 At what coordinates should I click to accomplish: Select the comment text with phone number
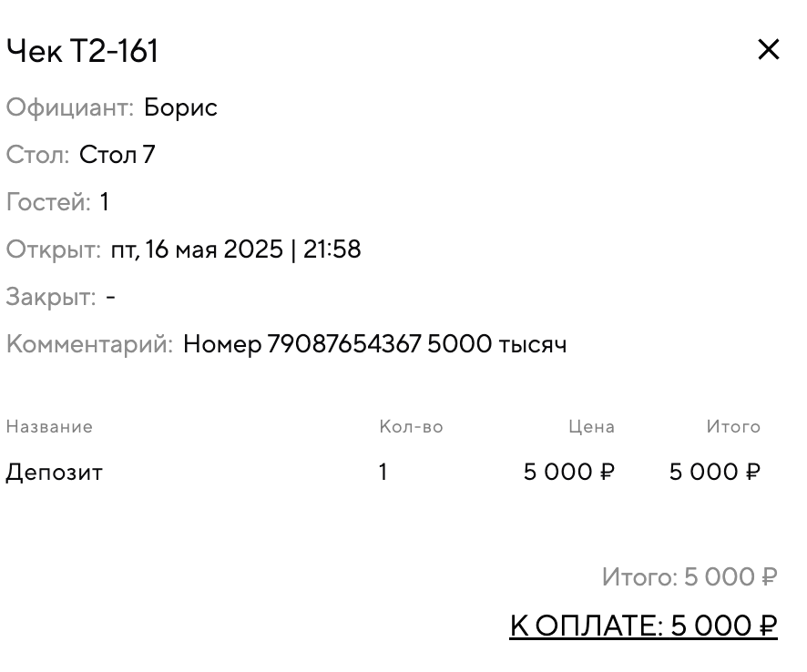coord(374,344)
